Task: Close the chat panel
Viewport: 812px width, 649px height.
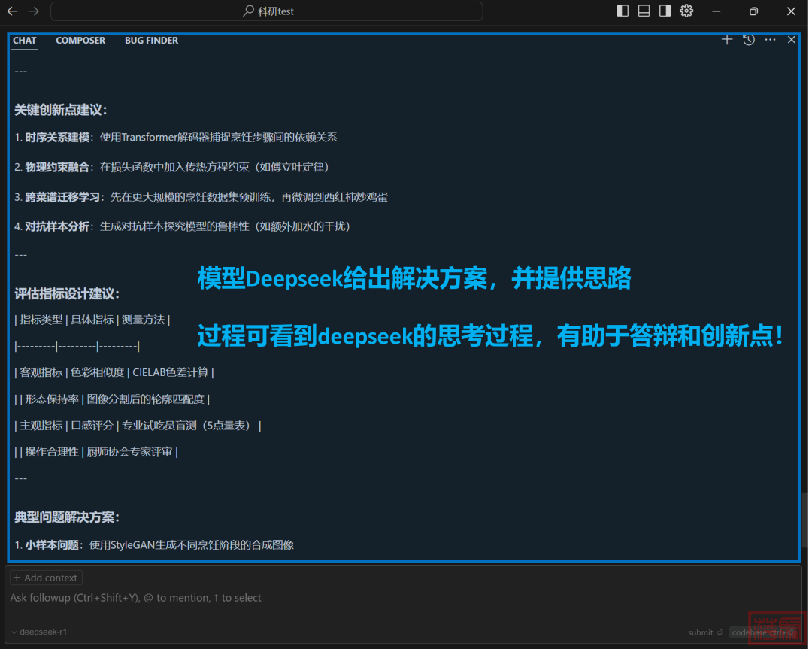Action: pos(791,40)
